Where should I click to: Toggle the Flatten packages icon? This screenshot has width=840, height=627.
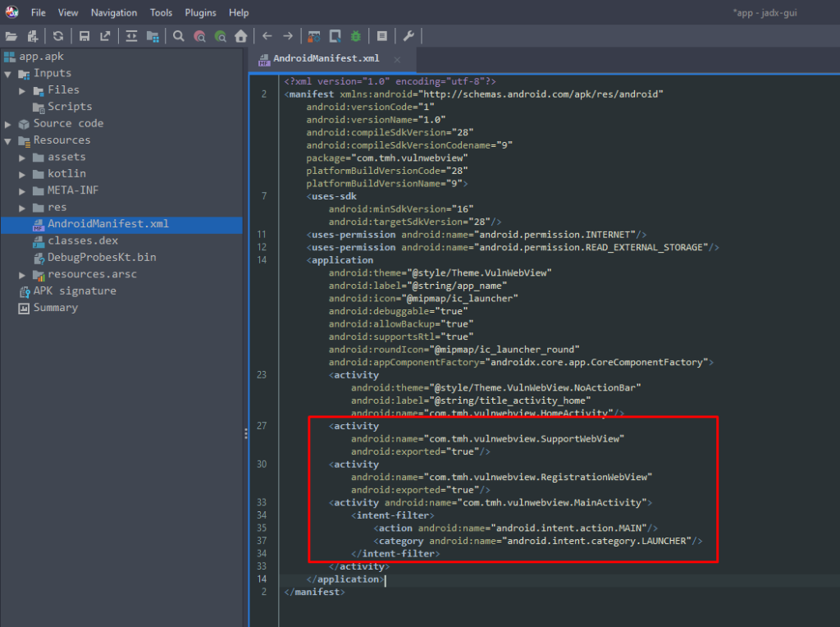click(153, 36)
